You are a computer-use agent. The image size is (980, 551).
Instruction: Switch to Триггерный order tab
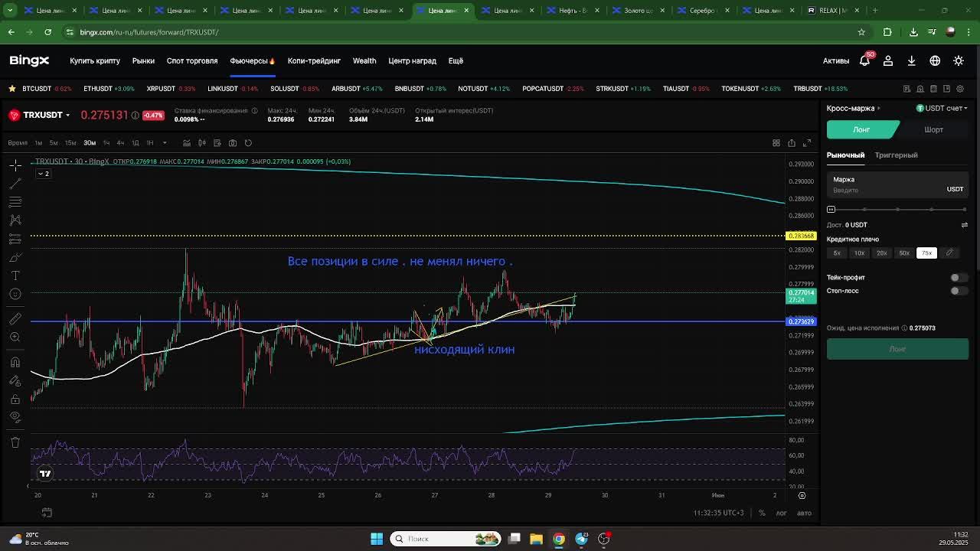pos(896,155)
